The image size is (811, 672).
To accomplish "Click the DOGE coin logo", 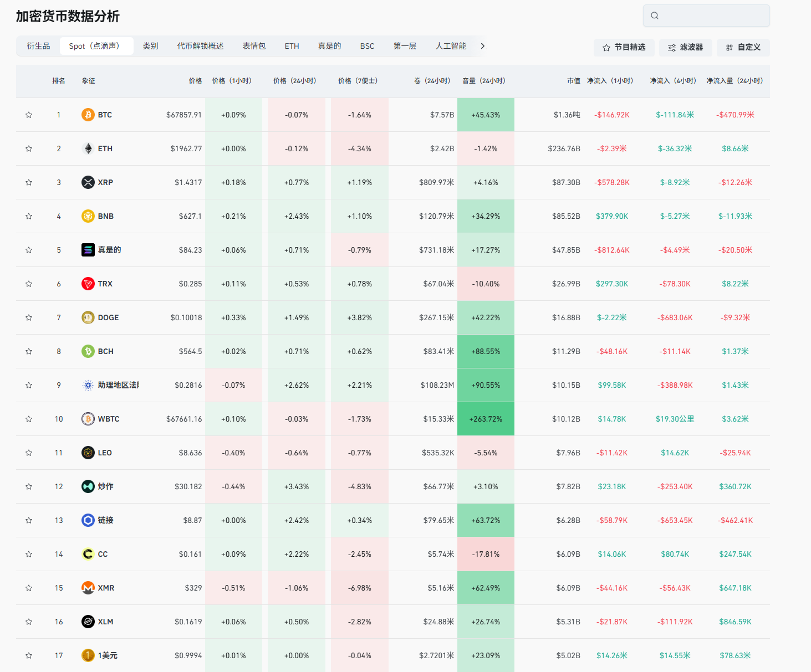I will tap(88, 317).
